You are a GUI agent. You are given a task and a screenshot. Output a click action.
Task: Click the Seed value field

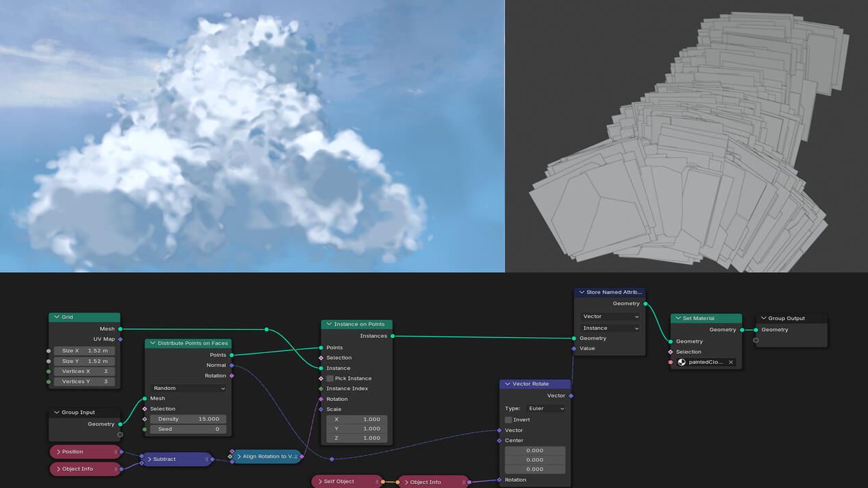pos(188,429)
